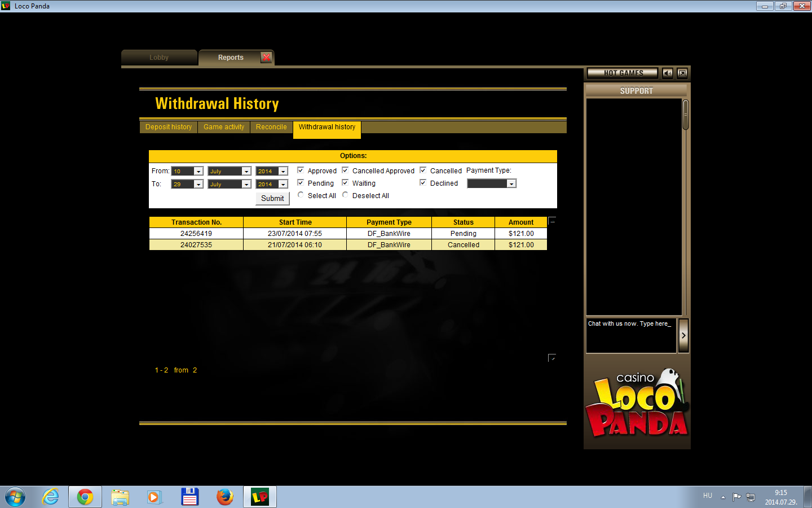Click network tray icon
The width and height of the screenshot is (812, 508).
pyautogui.click(x=751, y=497)
